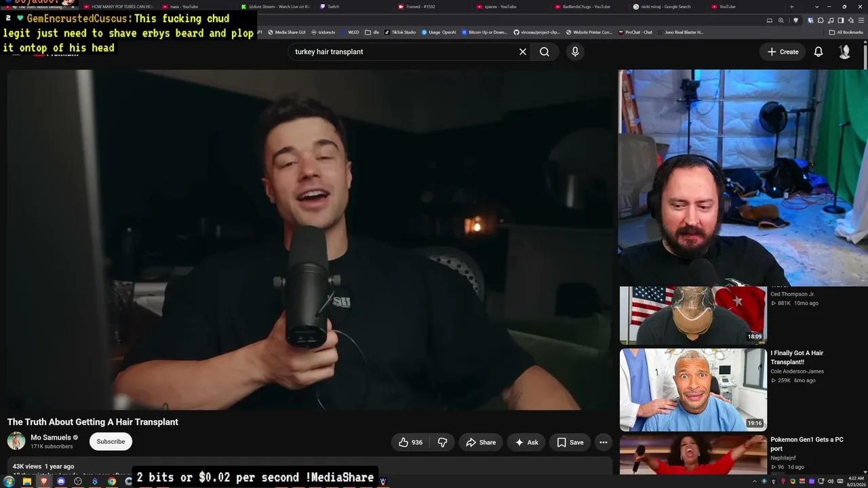Image resolution: width=868 pixels, height=488 pixels.
Task: Open the WLED bookmark
Action: point(350,32)
